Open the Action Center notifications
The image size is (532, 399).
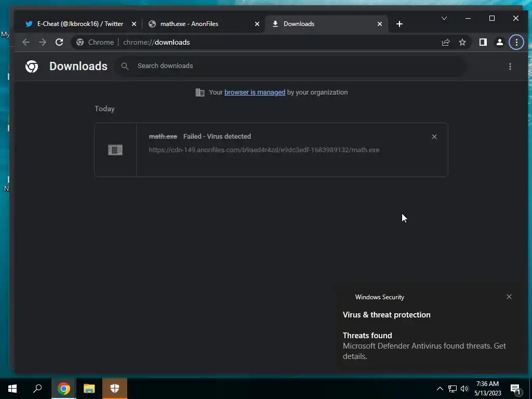(515, 389)
